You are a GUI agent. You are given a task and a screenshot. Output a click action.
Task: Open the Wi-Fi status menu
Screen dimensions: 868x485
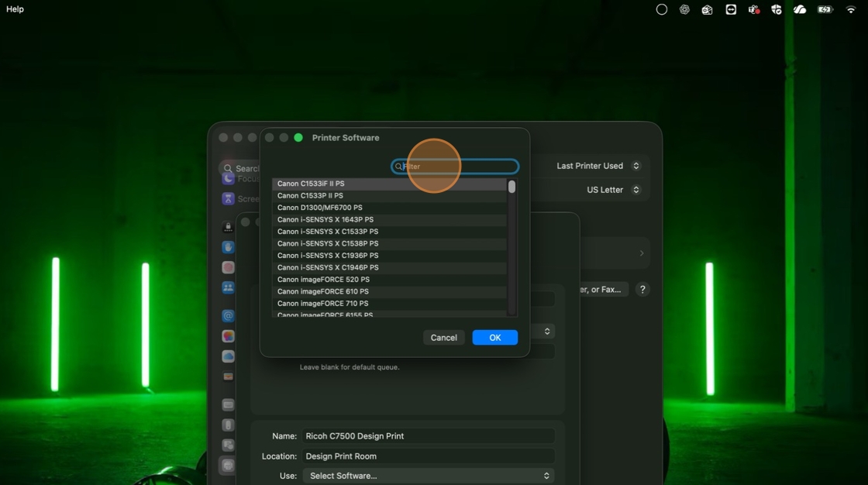[851, 9]
